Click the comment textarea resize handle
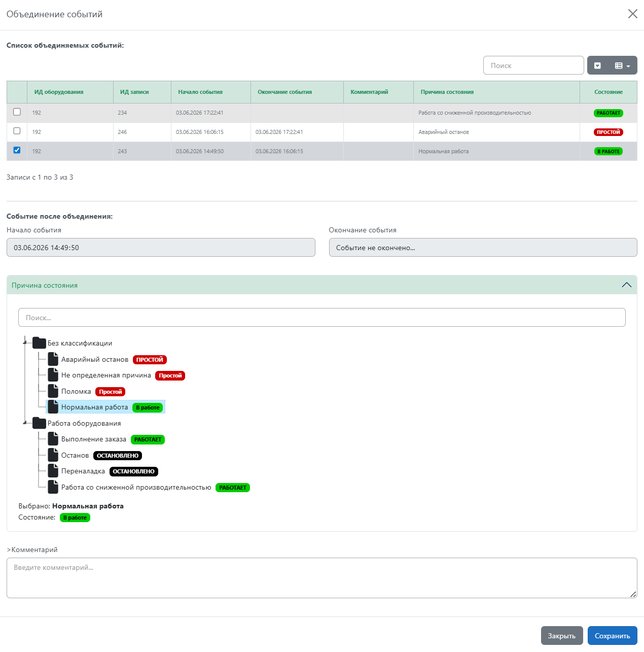 [633, 594]
